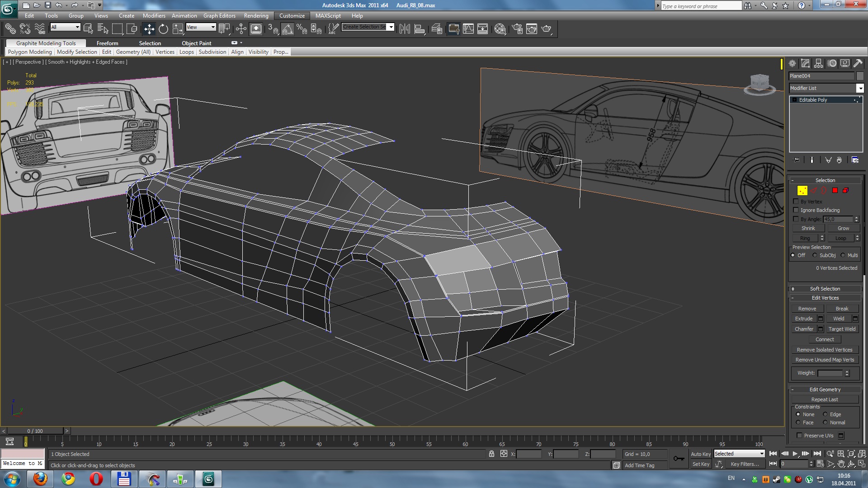The image size is (868, 488).
Task: Toggle Angle Snap in the toolbar
Action: [x=288, y=29]
